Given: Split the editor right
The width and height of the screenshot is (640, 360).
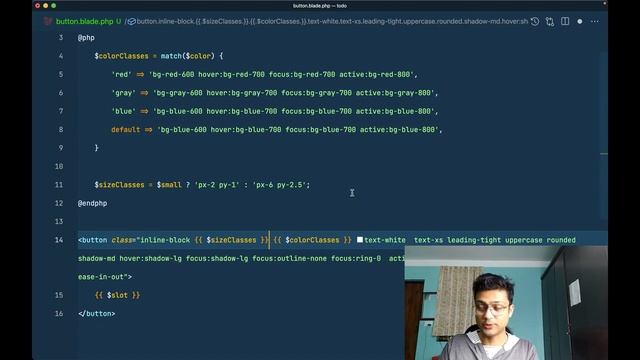Looking at the screenshot, I should (565, 22).
